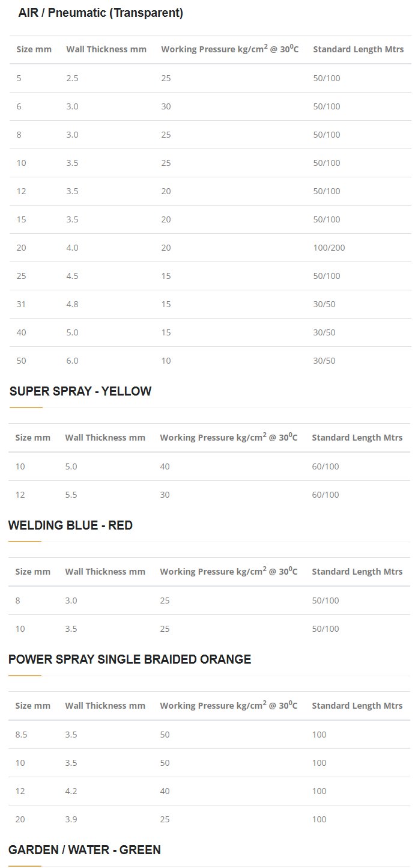The width and height of the screenshot is (418, 868).
Task: Click the 2.5 wall thickness cell
Action: point(72,78)
